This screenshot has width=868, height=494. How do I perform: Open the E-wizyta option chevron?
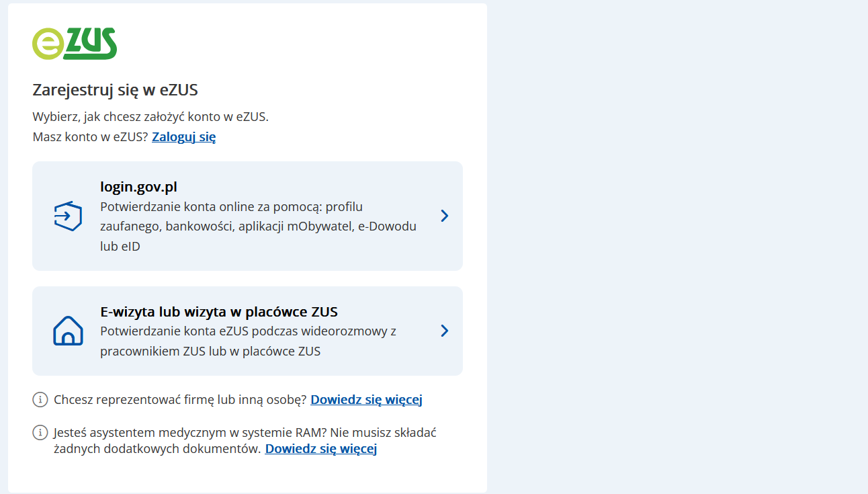pos(444,331)
